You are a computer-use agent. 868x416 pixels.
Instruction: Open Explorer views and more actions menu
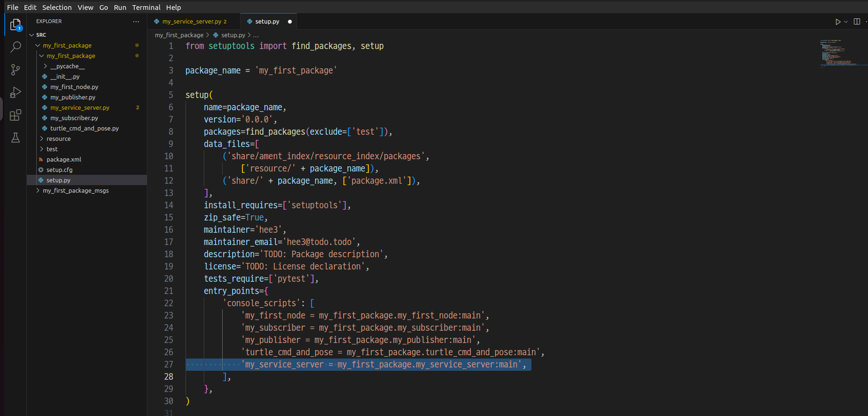tap(136, 21)
